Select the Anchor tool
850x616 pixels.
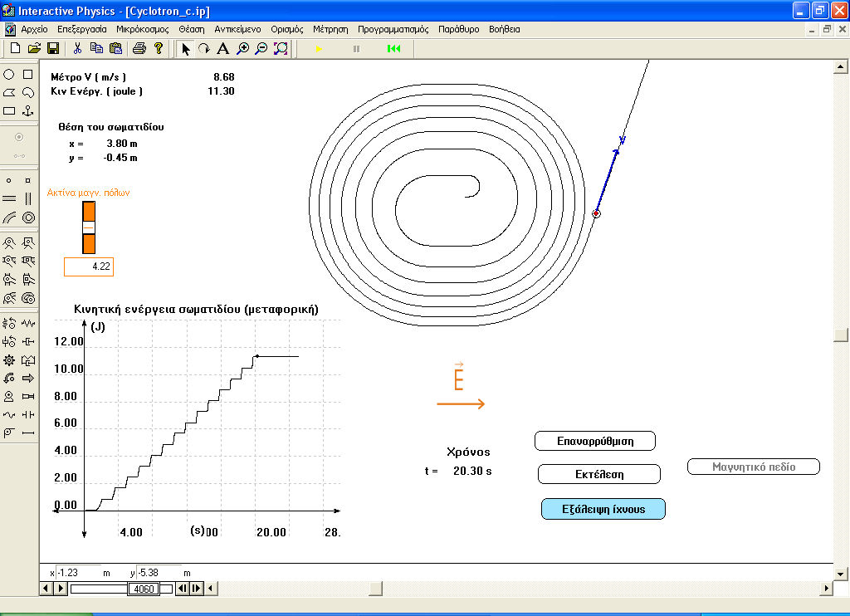[27, 111]
